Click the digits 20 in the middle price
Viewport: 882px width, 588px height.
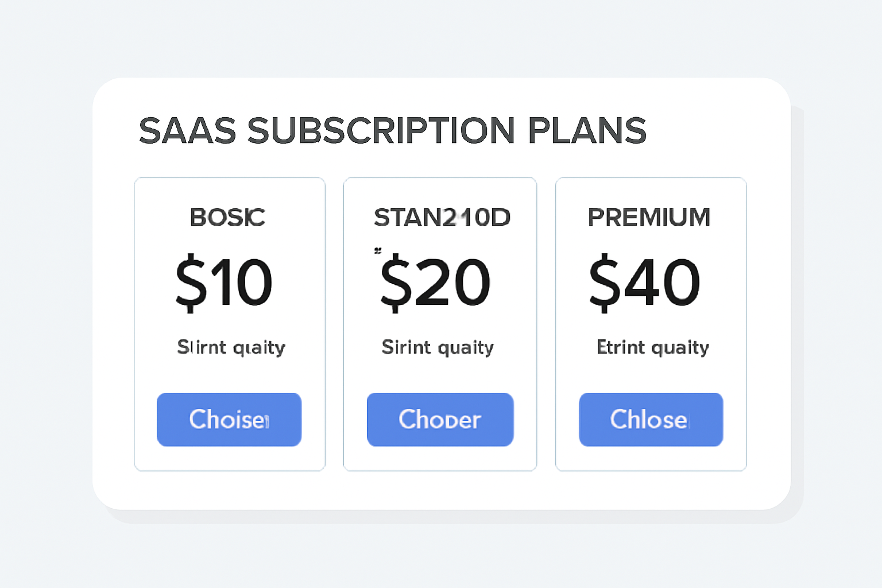point(452,283)
